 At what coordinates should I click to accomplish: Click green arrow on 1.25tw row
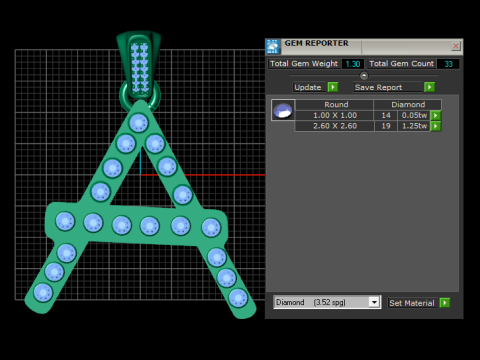coord(436,126)
